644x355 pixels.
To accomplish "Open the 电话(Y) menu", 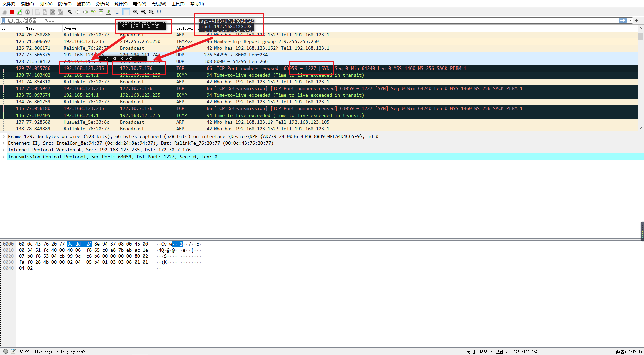I will 140,4.
